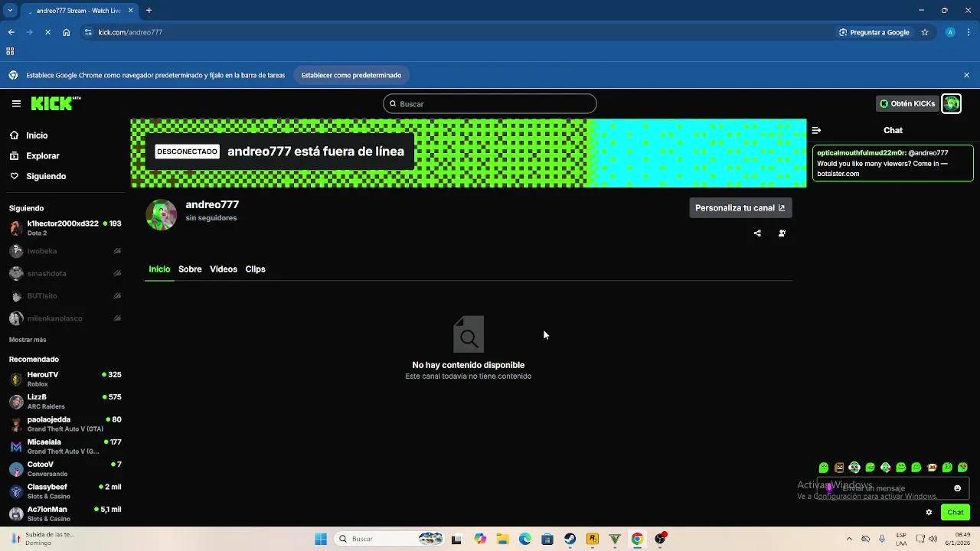Switch to the Sobre tab
This screenshot has height=551, width=980.
click(x=190, y=269)
